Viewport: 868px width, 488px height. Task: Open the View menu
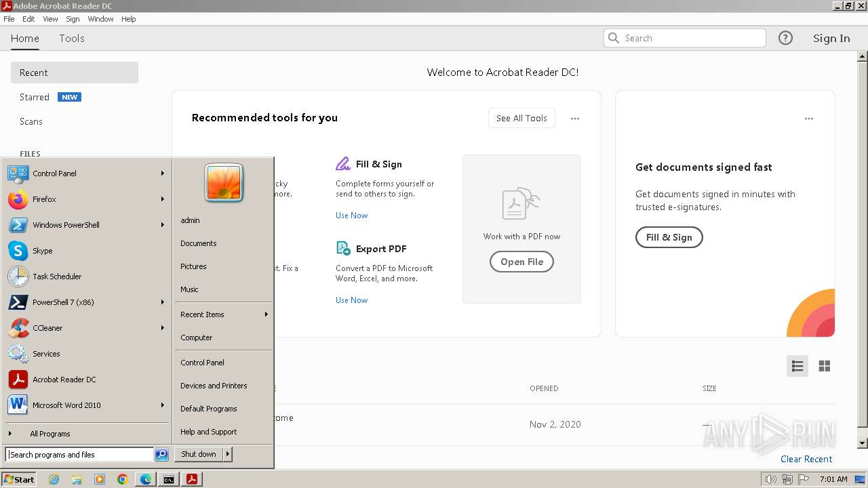[x=50, y=19]
